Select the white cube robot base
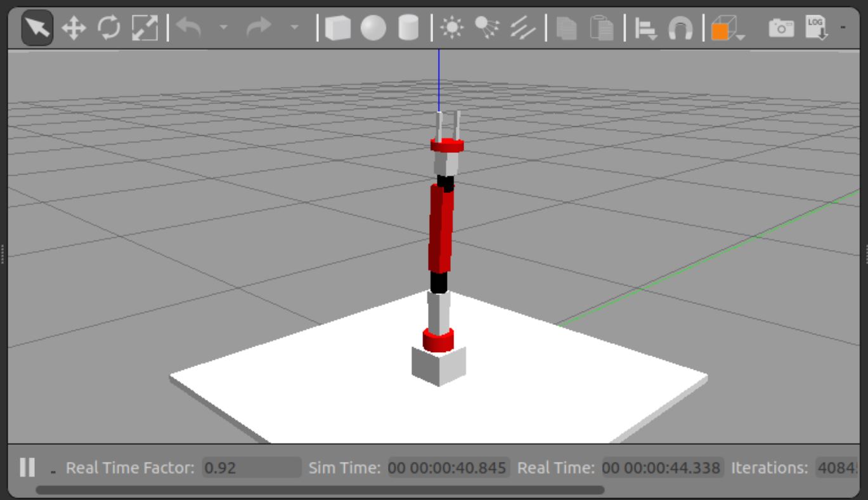868x500 pixels. [x=439, y=366]
